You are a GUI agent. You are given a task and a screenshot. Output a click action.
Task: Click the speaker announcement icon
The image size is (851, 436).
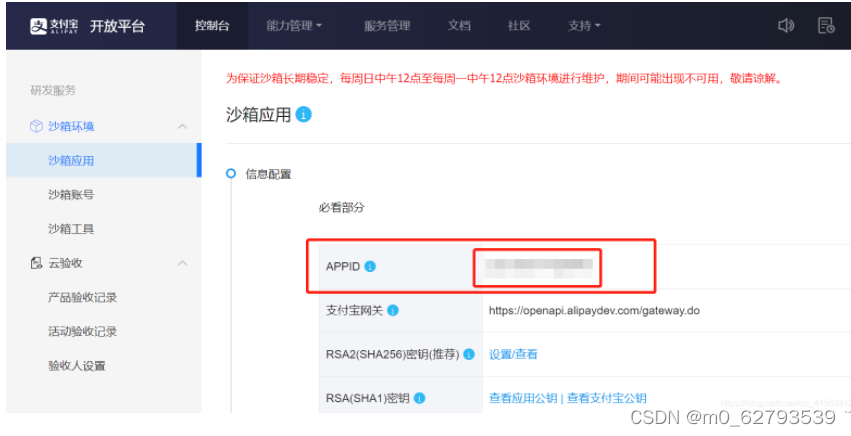[x=786, y=26]
